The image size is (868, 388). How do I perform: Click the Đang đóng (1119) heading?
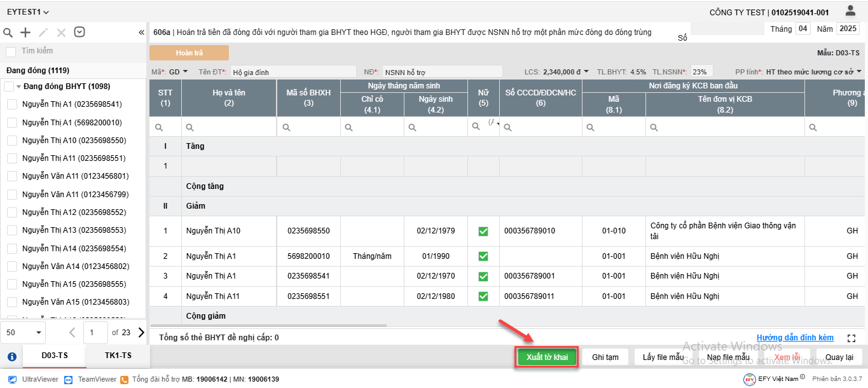pyautogui.click(x=38, y=70)
